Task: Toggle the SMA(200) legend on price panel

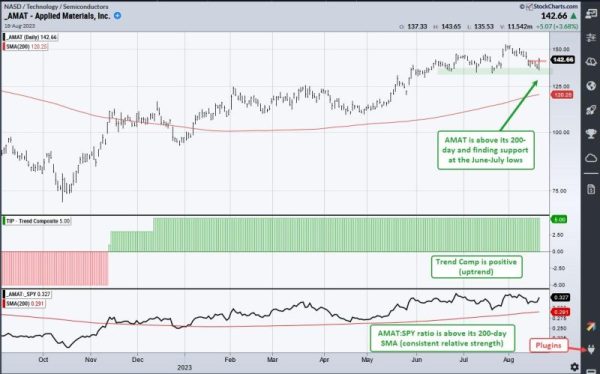Action: [25, 46]
